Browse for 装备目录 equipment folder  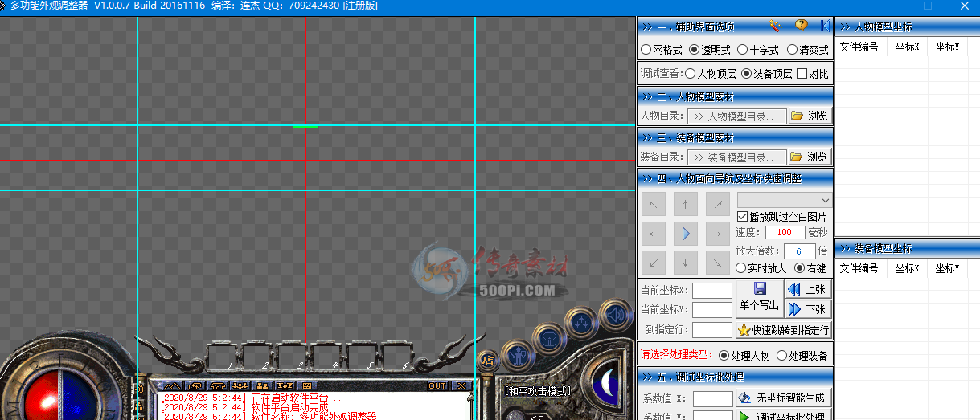tap(810, 157)
